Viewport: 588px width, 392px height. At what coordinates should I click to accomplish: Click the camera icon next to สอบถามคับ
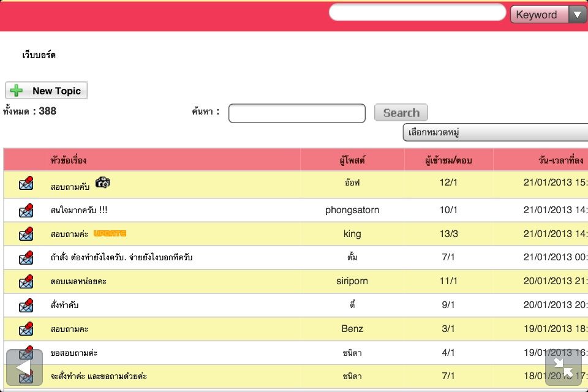[x=103, y=183]
